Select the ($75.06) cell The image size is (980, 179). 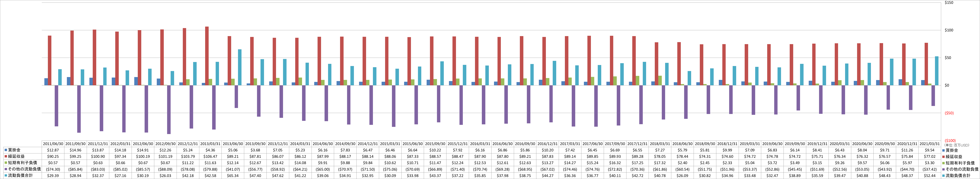pos(390,169)
